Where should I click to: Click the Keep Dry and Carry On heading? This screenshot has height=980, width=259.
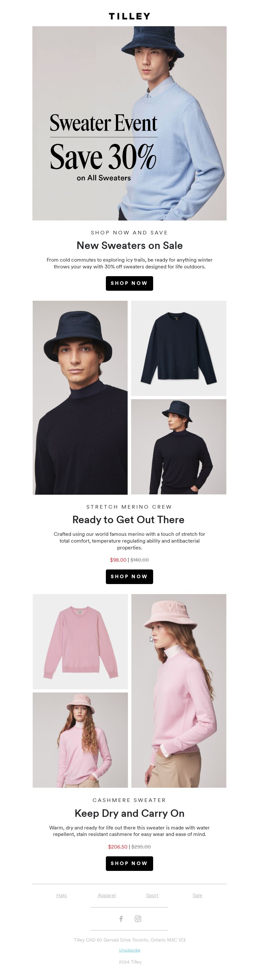pos(129,813)
